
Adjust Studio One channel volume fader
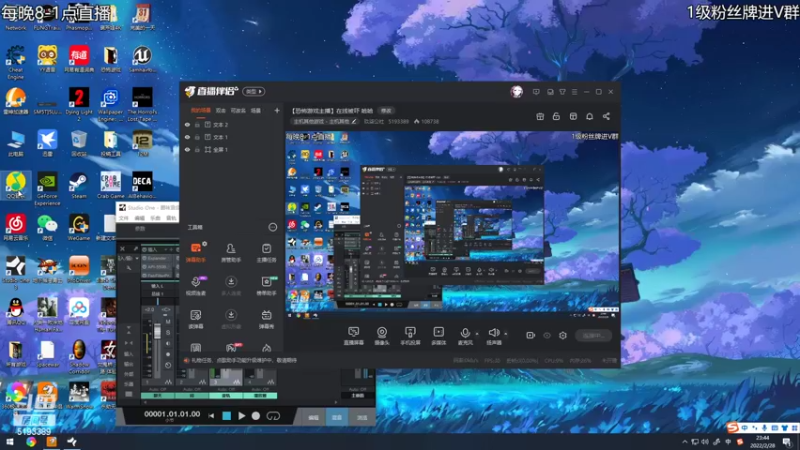point(157,332)
